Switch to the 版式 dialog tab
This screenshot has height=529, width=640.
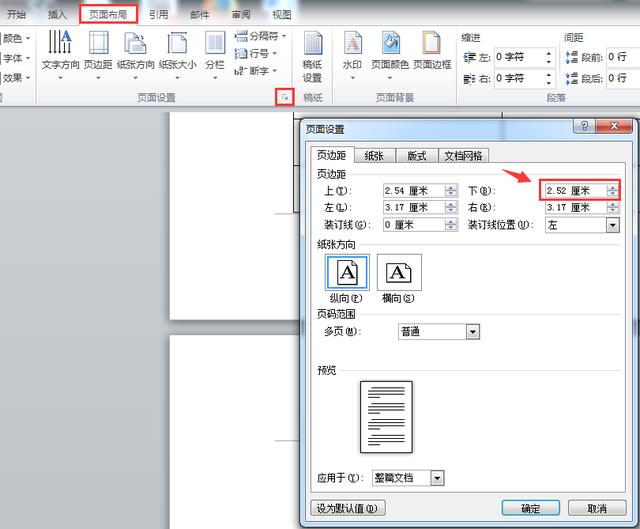tap(416, 156)
